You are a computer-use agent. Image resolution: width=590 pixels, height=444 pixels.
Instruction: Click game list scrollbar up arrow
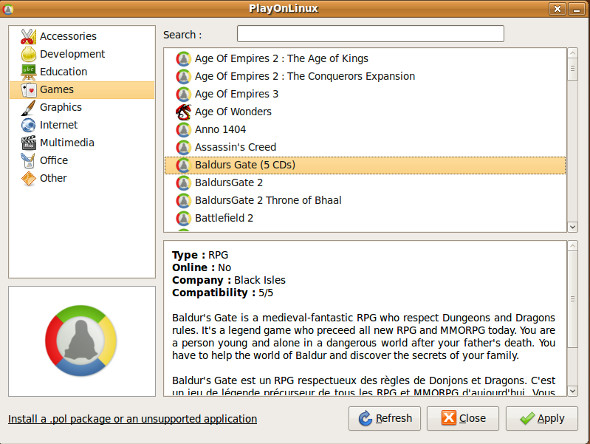572,53
